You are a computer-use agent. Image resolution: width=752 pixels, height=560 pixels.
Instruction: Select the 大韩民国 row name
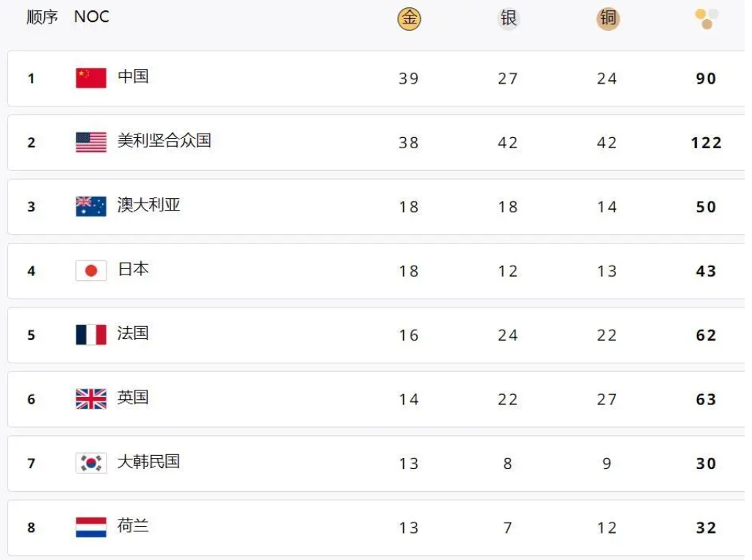coord(148,461)
